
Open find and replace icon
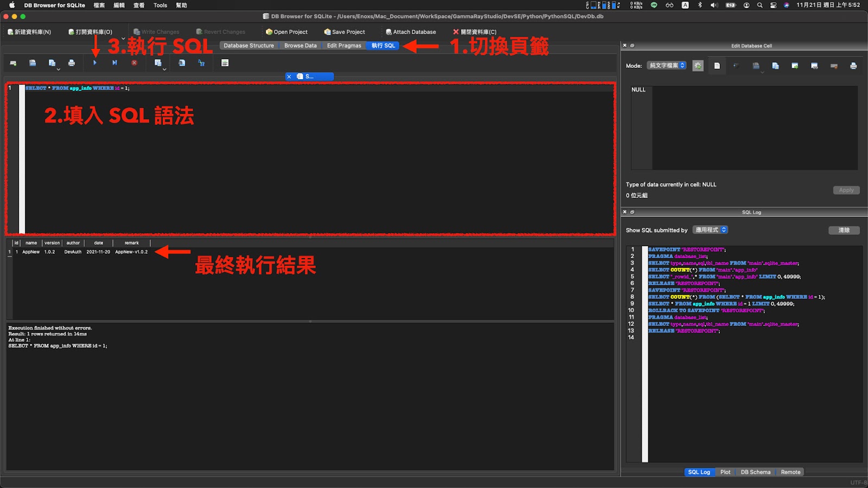[x=201, y=63]
